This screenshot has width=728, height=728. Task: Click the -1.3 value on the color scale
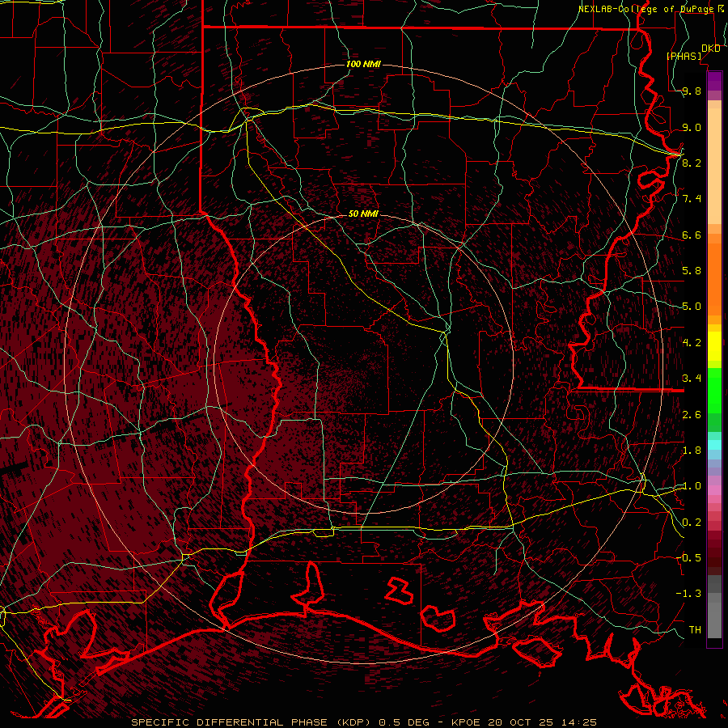(688, 594)
